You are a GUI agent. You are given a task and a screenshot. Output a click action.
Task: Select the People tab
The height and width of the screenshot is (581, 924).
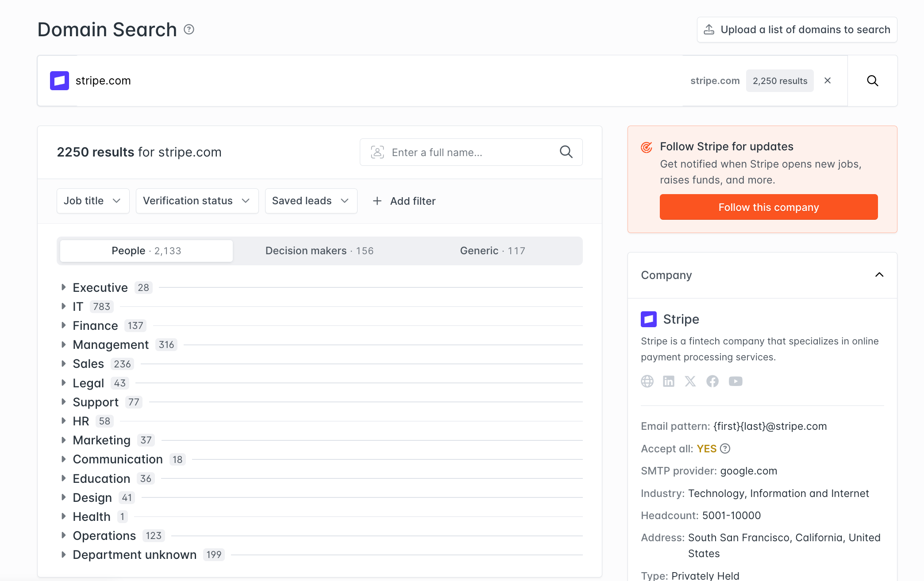(x=146, y=251)
